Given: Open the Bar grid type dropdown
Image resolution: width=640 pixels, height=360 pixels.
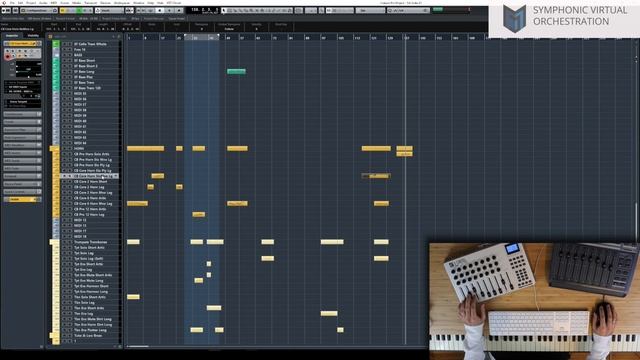Looking at the screenshot, I should click(x=370, y=10).
